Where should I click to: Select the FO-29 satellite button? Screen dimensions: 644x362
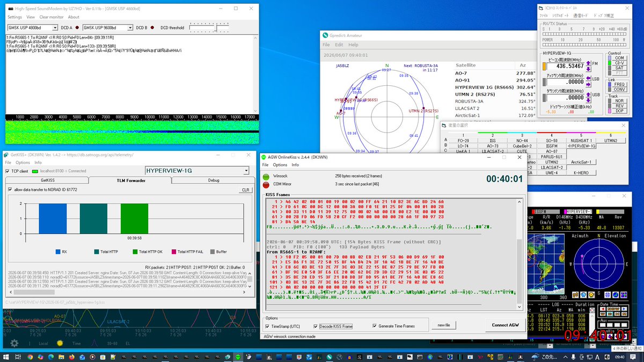pyautogui.click(x=463, y=141)
